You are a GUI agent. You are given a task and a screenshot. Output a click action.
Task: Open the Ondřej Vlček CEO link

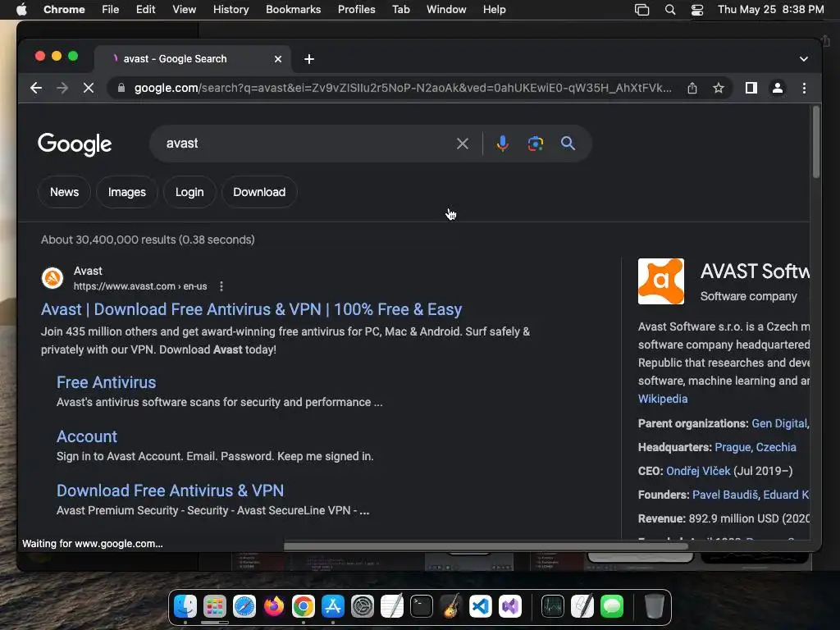[x=698, y=471]
